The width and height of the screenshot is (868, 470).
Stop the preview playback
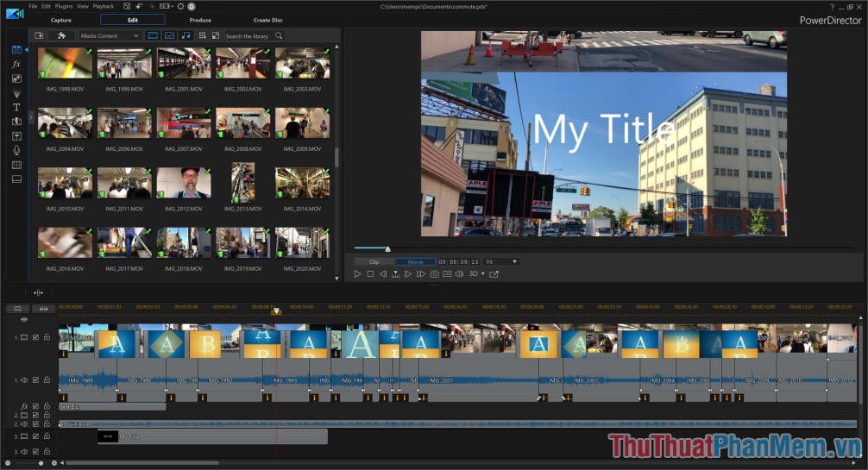[x=370, y=274]
